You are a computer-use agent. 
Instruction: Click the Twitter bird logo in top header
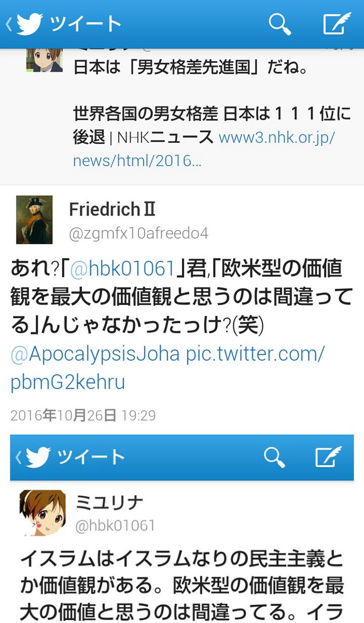point(29,24)
